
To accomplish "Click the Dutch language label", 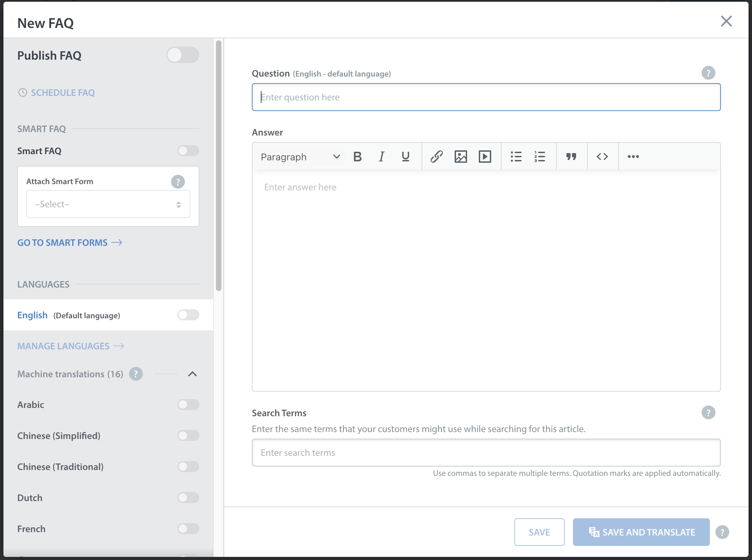I will point(30,498).
